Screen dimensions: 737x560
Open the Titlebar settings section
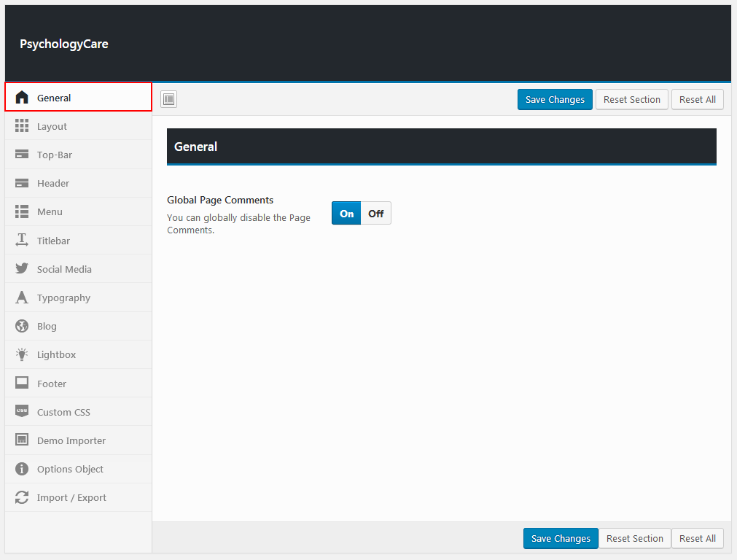pos(53,241)
